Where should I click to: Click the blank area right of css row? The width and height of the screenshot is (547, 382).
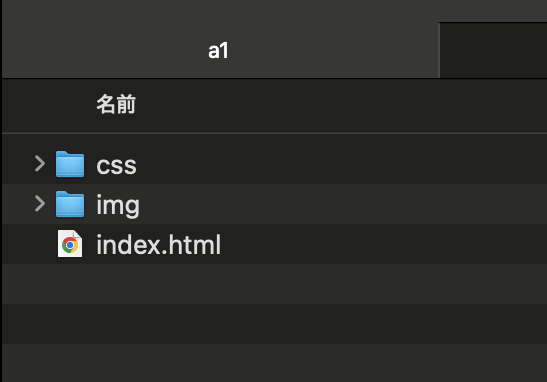[x=342, y=164]
